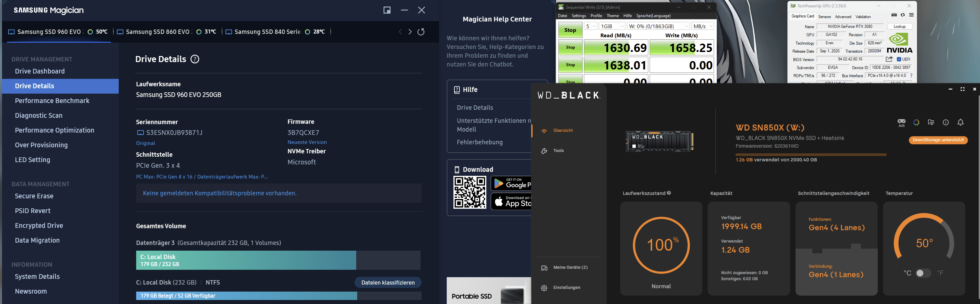Click the WD Dashboard info circle icon
Screen dimensions: 980x304
(x=946, y=122)
